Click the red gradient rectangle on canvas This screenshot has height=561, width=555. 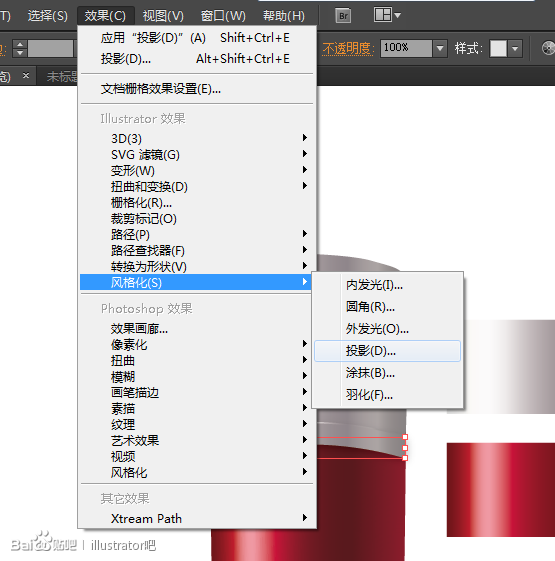point(501,490)
